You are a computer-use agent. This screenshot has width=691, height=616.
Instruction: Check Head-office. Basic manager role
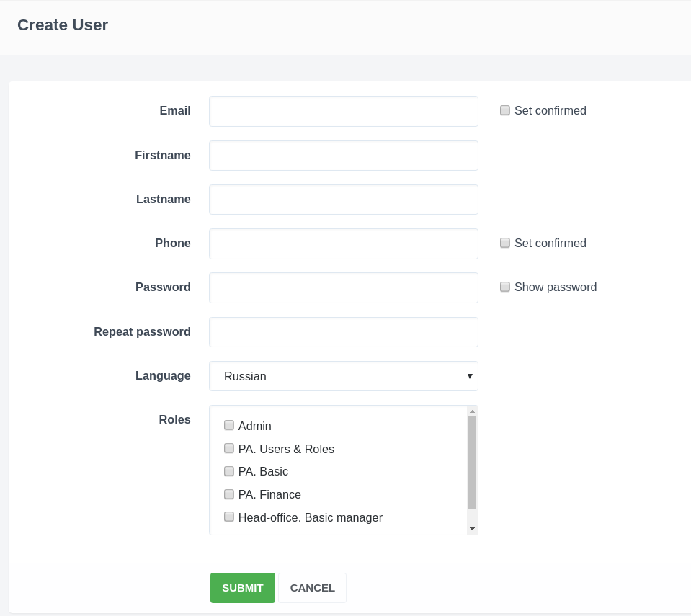tap(229, 517)
